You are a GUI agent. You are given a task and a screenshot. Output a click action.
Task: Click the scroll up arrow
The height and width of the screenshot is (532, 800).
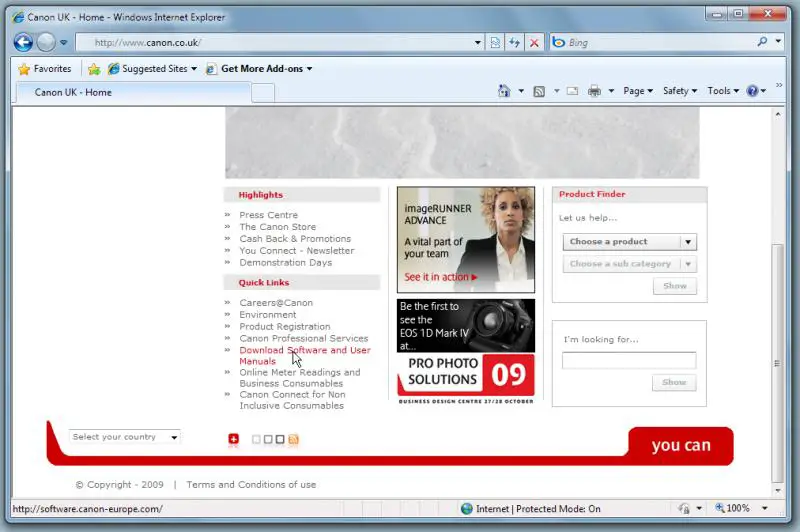pos(778,115)
